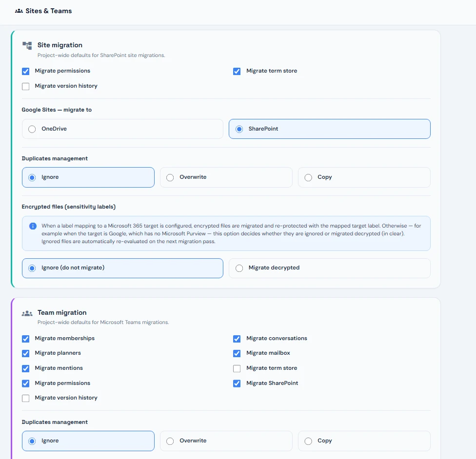
Task: Click 'Google Sites — migrate to' label
Action: [57, 110]
